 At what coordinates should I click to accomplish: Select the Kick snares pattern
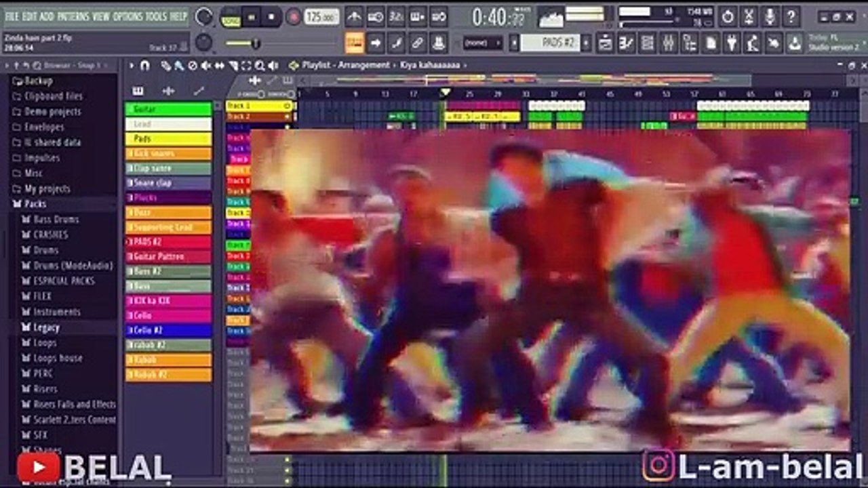(x=168, y=153)
